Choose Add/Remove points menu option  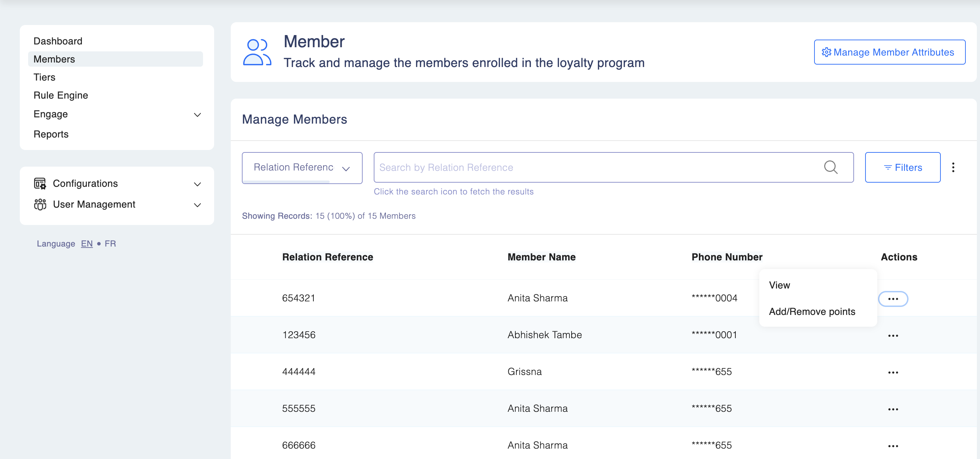click(x=811, y=312)
